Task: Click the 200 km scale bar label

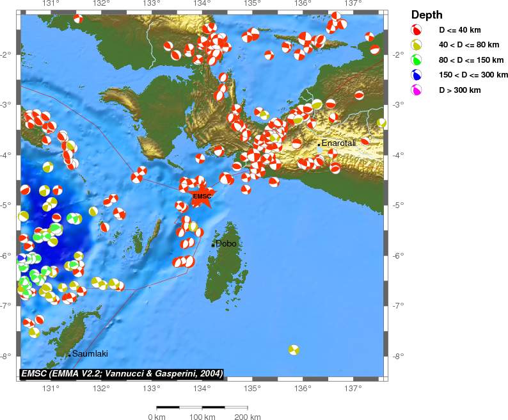Action: click(x=246, y=417)
